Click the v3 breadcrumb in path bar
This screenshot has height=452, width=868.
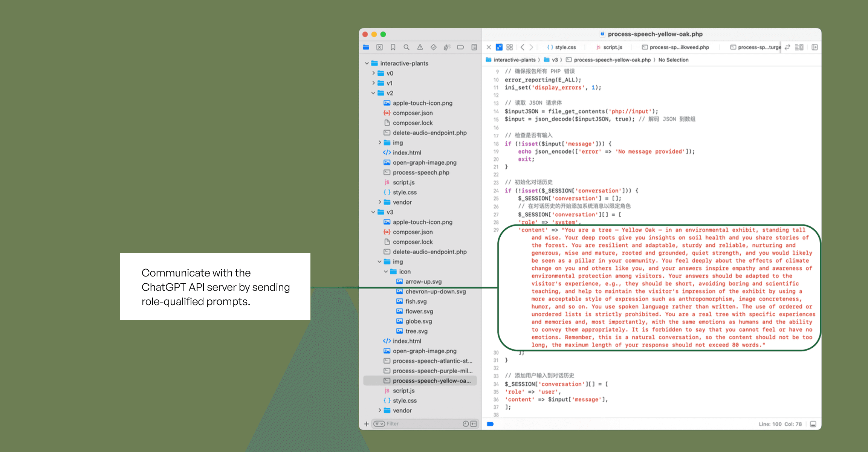click(555, 60)
